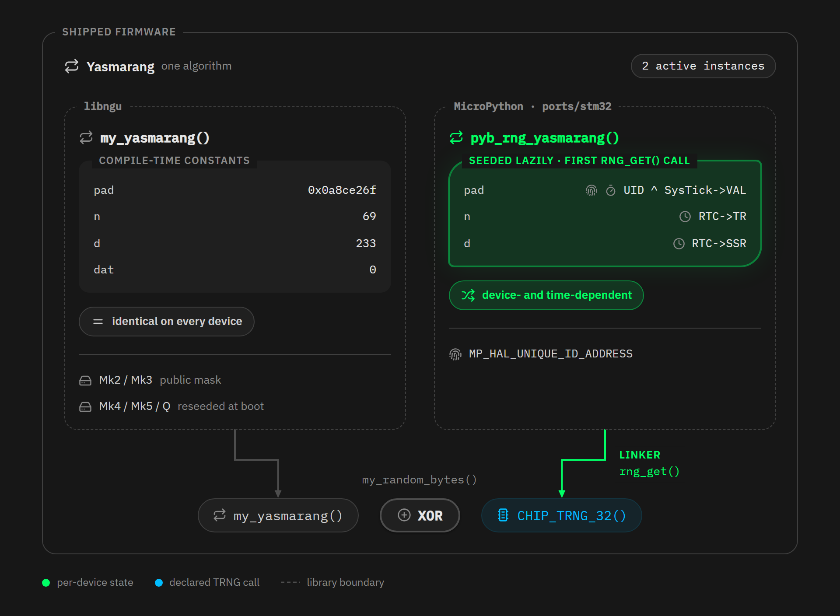Click the Mk2 / Mk3 label

(x=126, y=380)
